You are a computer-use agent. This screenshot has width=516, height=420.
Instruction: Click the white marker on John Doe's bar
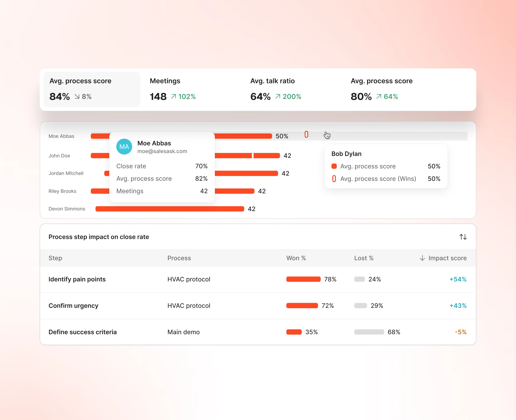click(253, 156)
